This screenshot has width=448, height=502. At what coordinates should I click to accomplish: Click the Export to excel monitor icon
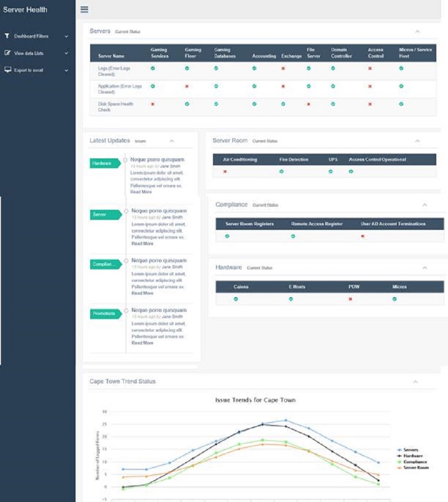click(x=8, y=70)
